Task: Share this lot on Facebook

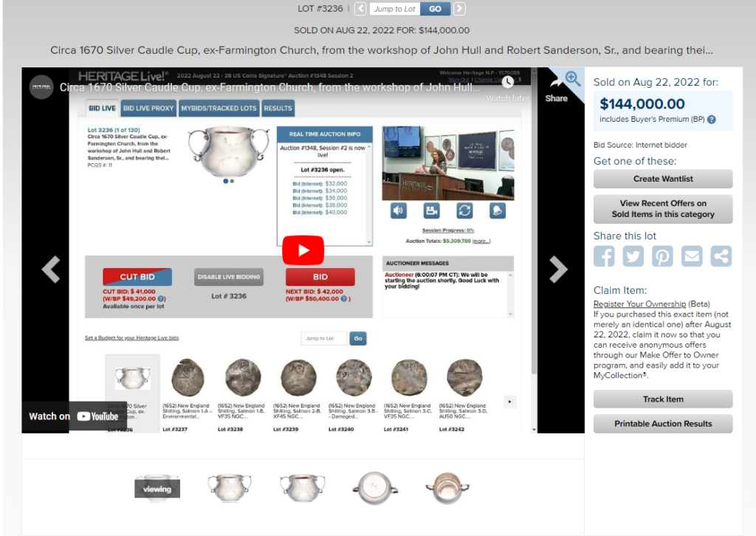Action: point(604,256)
